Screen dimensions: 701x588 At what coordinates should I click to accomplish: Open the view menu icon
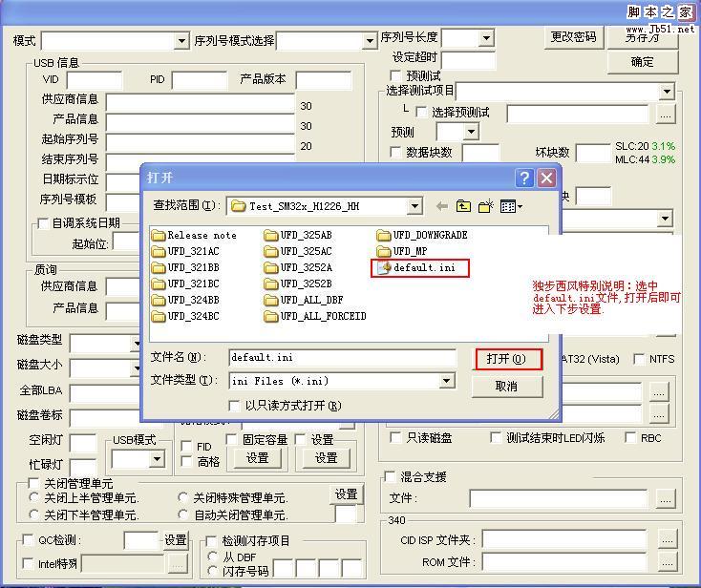[511, 206]
